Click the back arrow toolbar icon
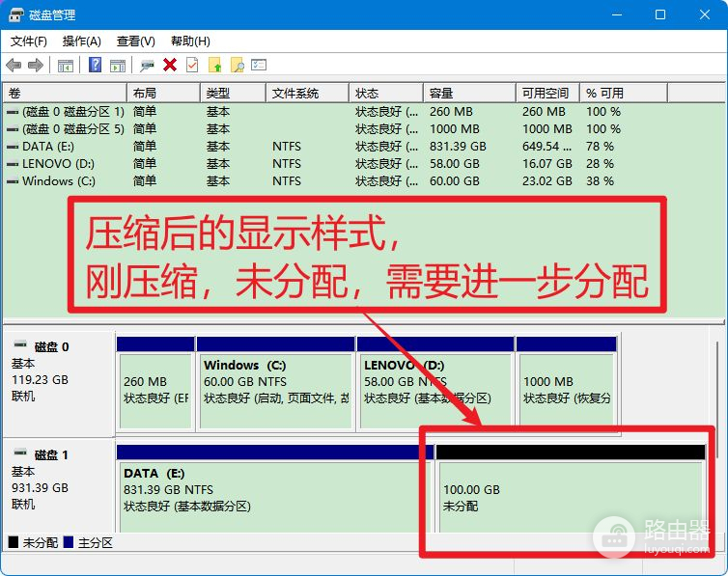The width and height of the screenshot is (728, 576). [x=14, y=65]
